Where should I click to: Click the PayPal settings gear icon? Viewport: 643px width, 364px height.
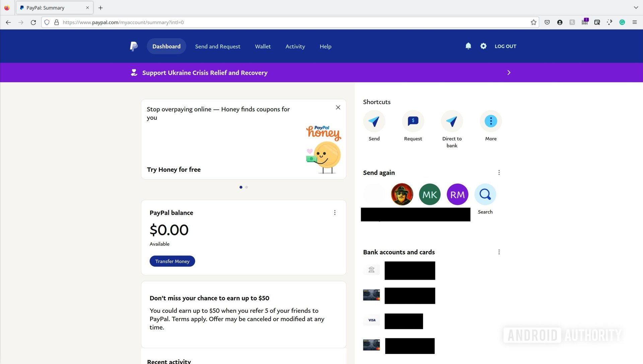tap(483, 46)
